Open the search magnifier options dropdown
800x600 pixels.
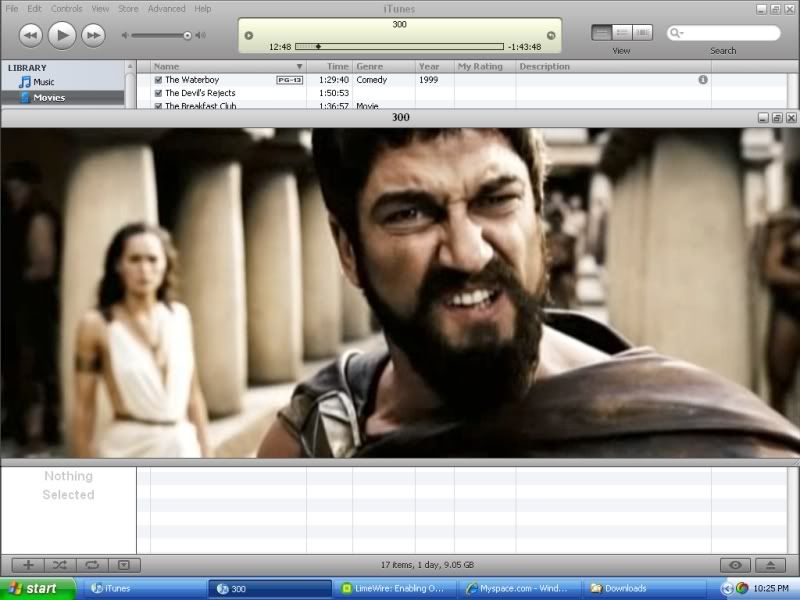[x=677, y=33]
